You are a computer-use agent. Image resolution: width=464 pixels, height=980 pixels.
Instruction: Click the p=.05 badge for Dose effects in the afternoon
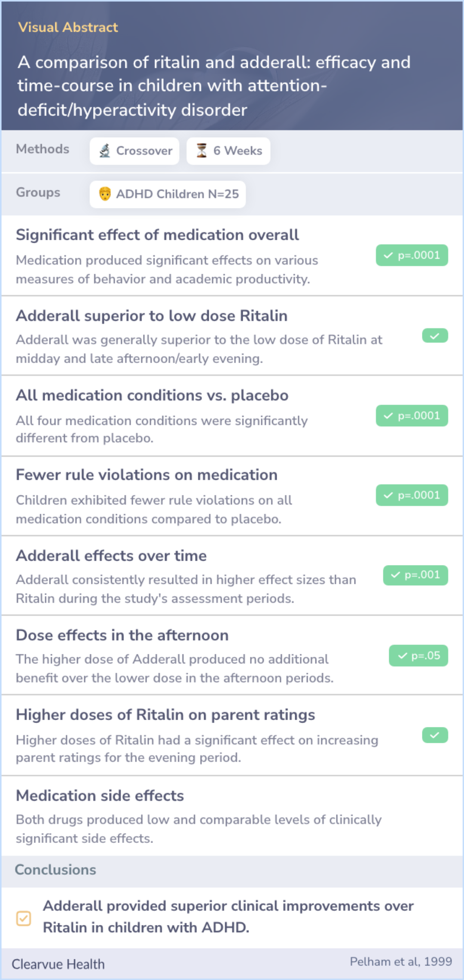tap(418, 656)
